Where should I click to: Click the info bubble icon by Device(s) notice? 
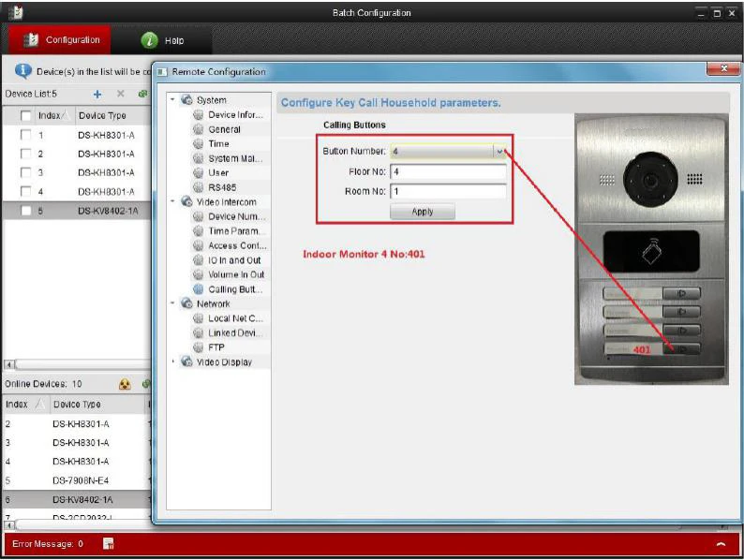point(23,71)
